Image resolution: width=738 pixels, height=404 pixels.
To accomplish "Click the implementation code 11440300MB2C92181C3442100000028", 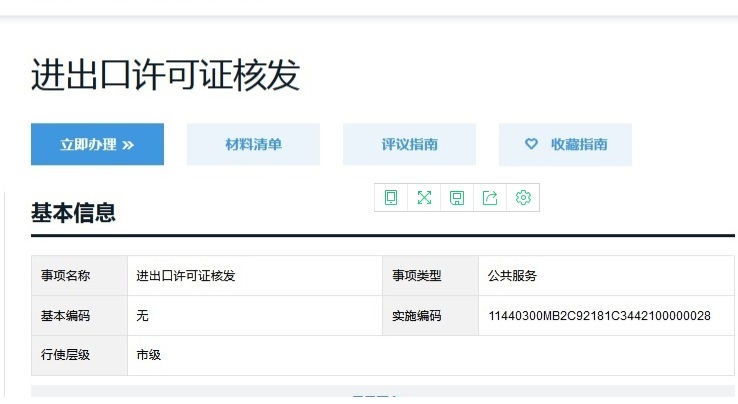I will click(599, 316).
